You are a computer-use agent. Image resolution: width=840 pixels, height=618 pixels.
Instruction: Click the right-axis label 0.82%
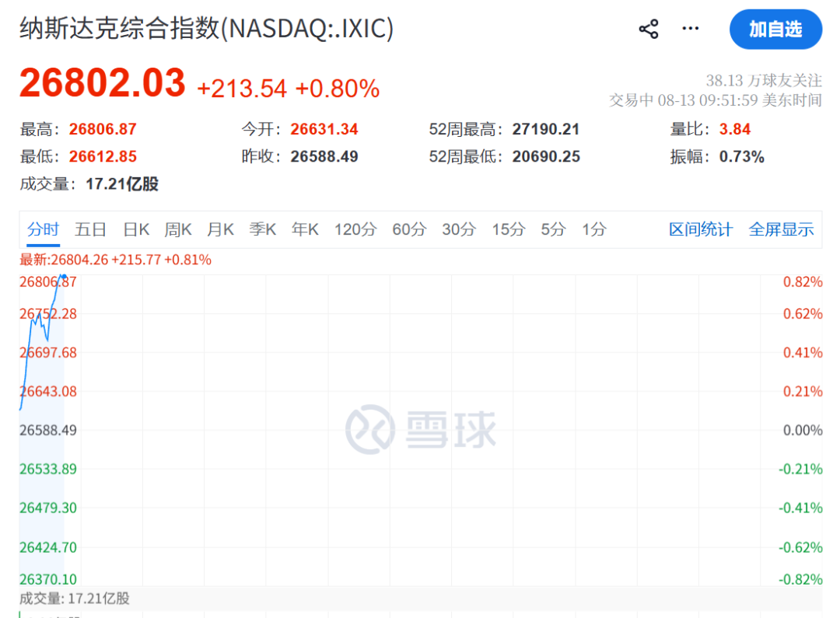803,281
